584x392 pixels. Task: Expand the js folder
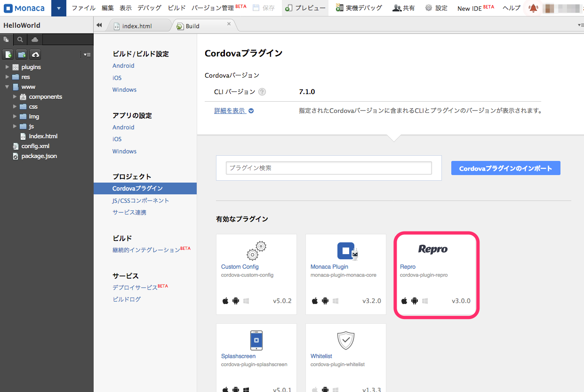(15, 126)
